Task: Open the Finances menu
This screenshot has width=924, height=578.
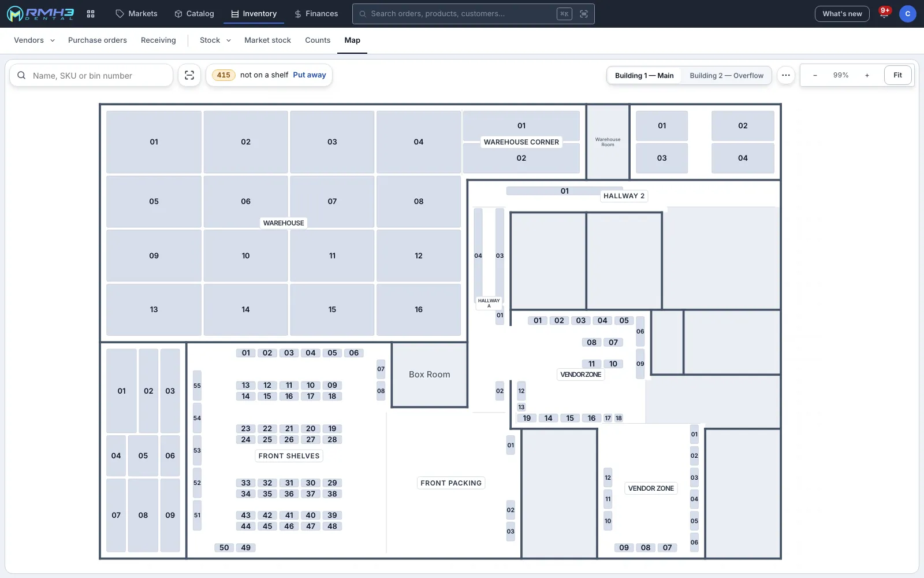Action: [x=316, y=14]
